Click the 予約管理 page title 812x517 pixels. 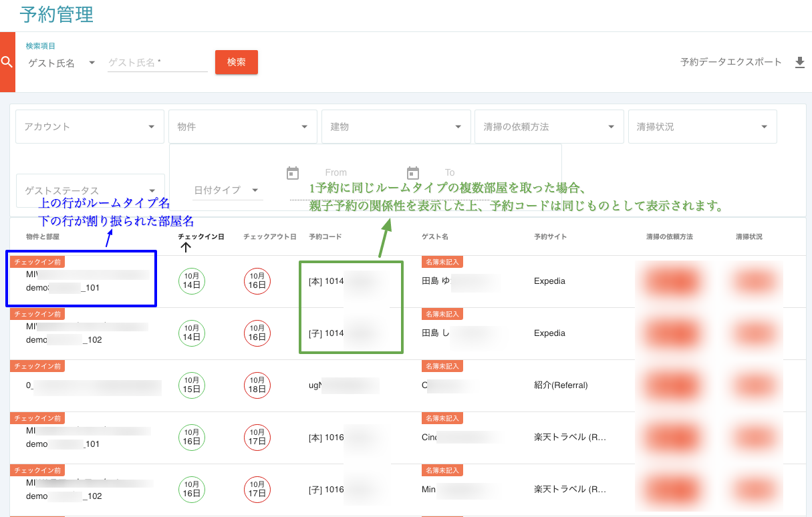pyautogui.click(x=57, y=14)
